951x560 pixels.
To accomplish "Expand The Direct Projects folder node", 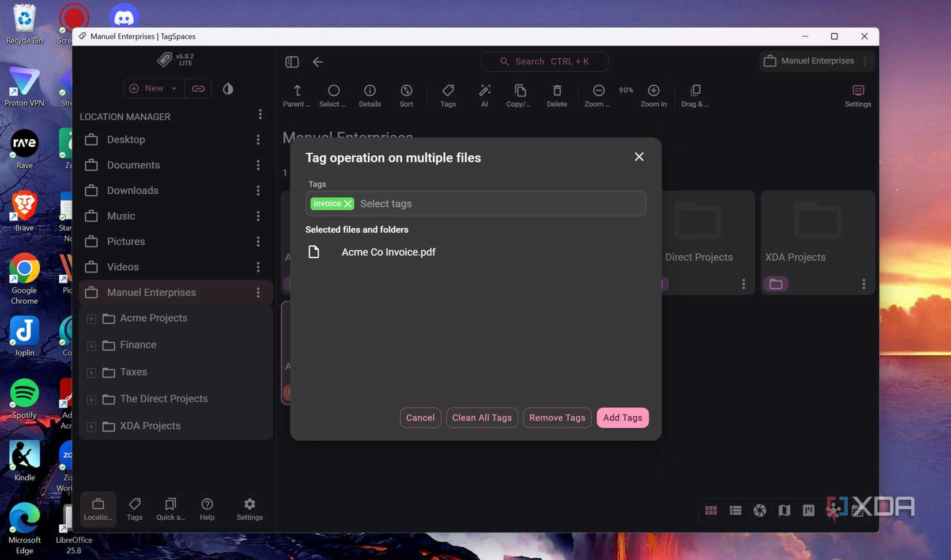I will 91,399.
